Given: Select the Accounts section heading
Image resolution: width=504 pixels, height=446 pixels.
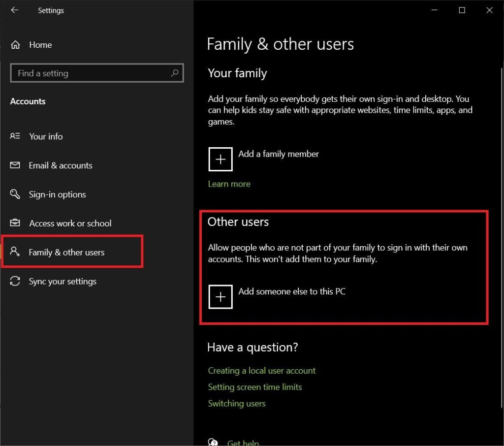Looking at the screenshot, I should point(28,101).
